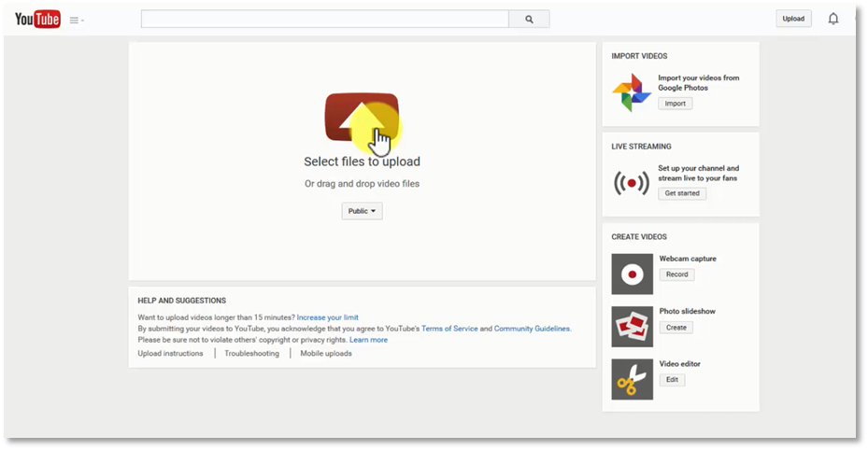868x450 pixels.
Task: Click the live streaming broadcast icon
Action: click(x=632, y=183)
